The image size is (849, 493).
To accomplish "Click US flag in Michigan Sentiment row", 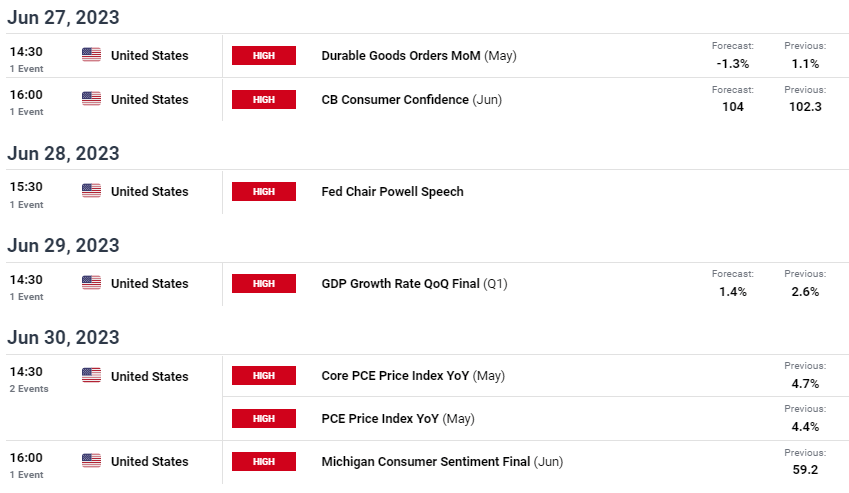I will tap(92, 461).
